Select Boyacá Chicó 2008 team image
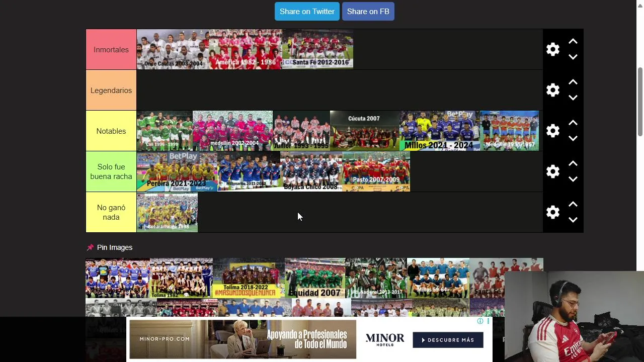 pos(311,171)
